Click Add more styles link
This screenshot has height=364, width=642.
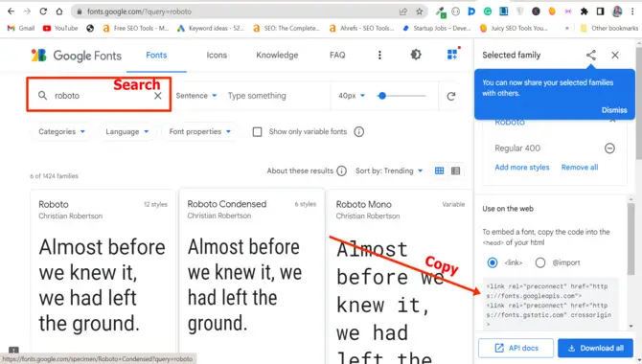522,167
